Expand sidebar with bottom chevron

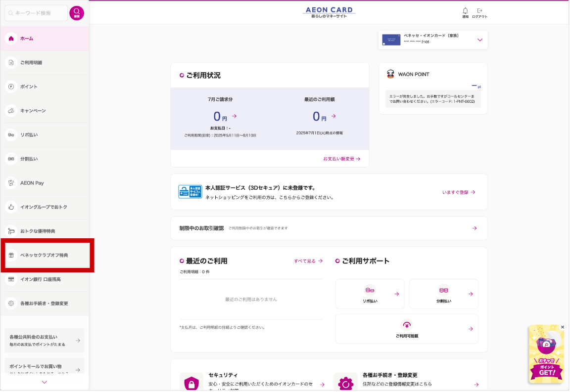[45, 382]
